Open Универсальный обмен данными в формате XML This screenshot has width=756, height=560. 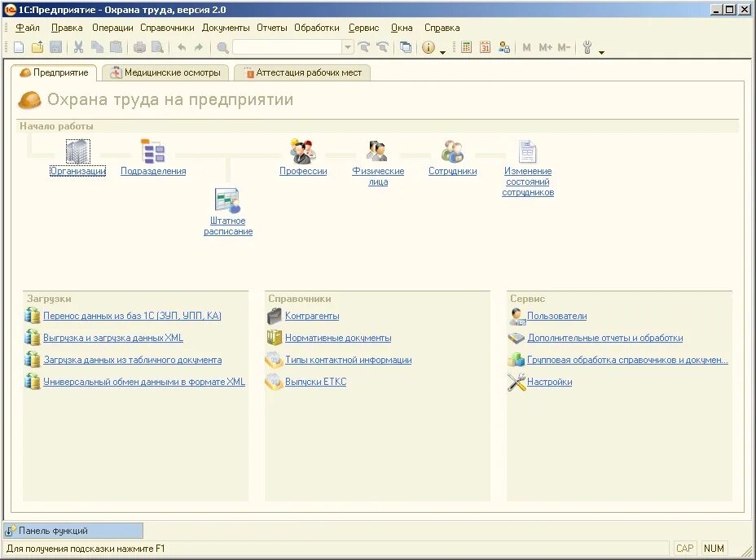pos(144,382)
